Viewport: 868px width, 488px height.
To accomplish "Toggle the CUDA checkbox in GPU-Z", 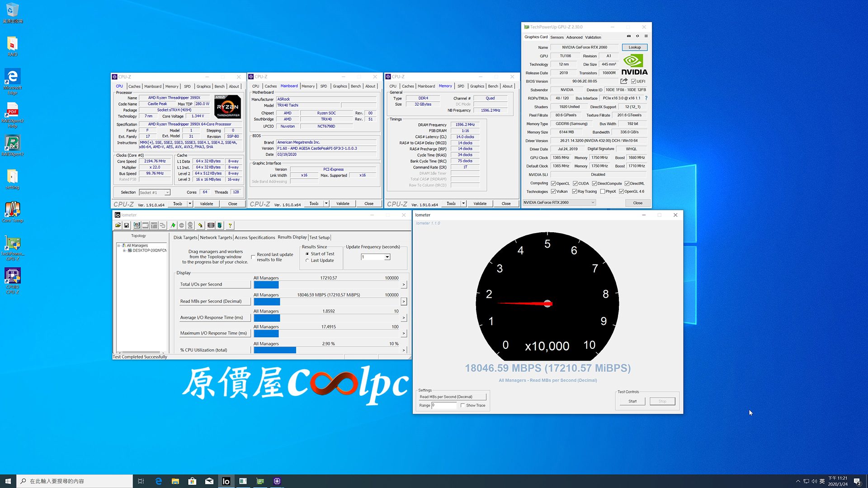I will click(576, 183).
